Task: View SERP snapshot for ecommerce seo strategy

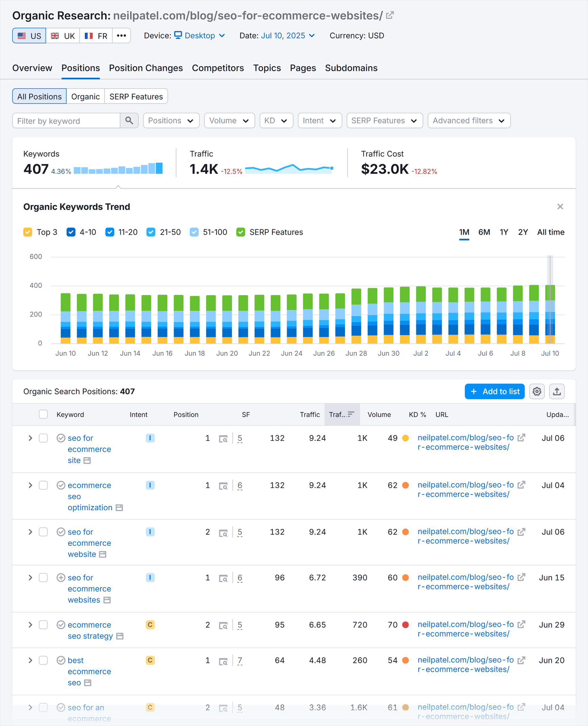Action: [x=223, y=625]
